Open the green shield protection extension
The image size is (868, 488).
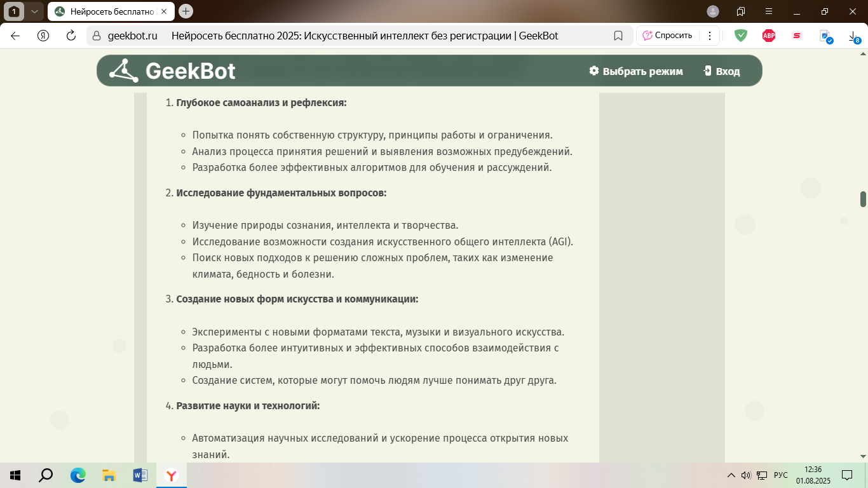[741, 36]
